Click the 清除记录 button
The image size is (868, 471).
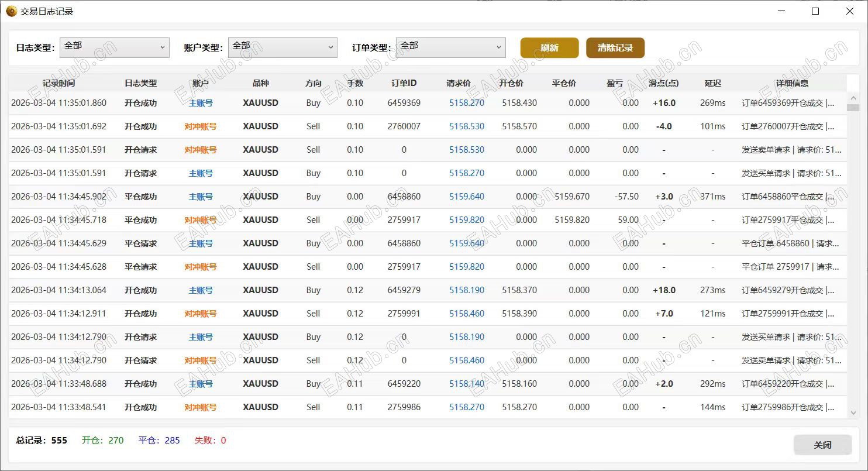615,48
